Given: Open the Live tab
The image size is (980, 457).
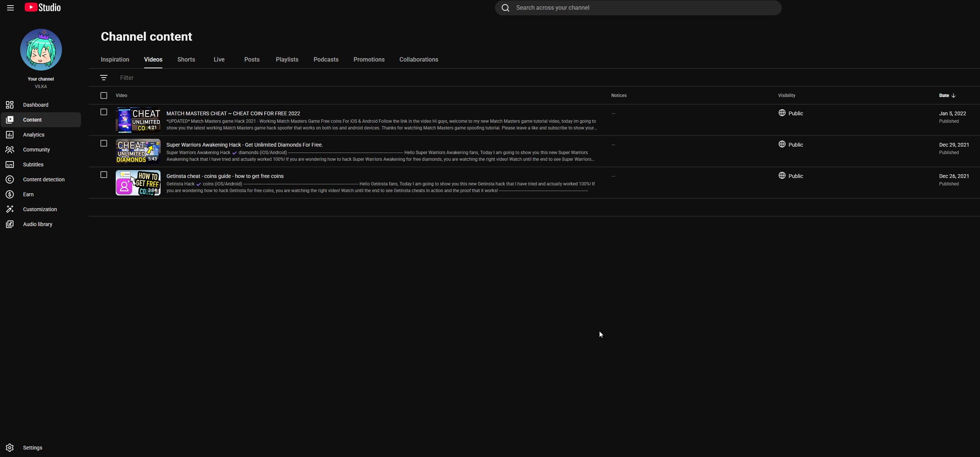Looking at the screenshot, I should click(219, 60).
